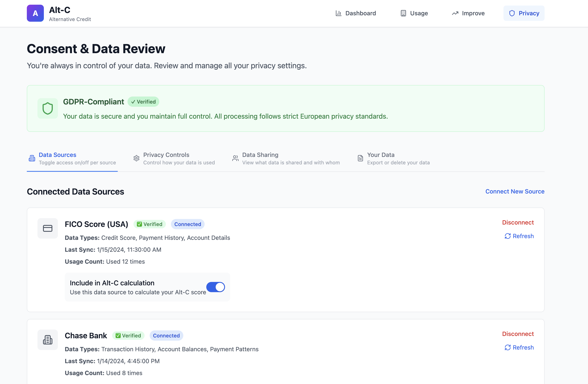Click refresh icon for FICO Score
The image size is (588, 384).
(x=508, y=236)
